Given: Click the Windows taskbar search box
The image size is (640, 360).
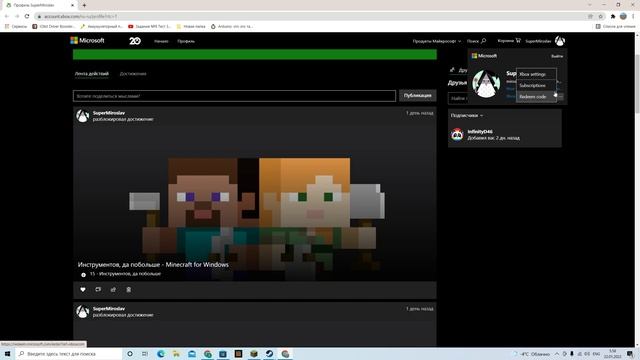Looking at the screenshot, I should click(x=69, y=353).
